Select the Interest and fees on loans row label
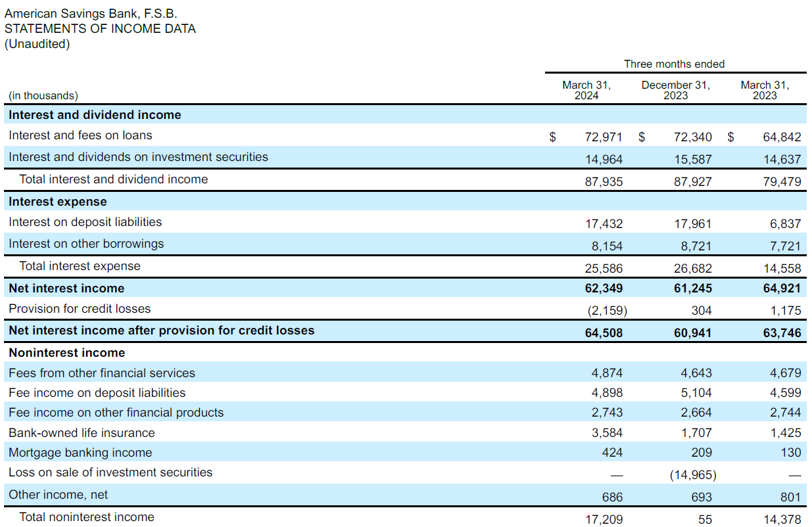This screenshot has width=812, height=527. 80,135
